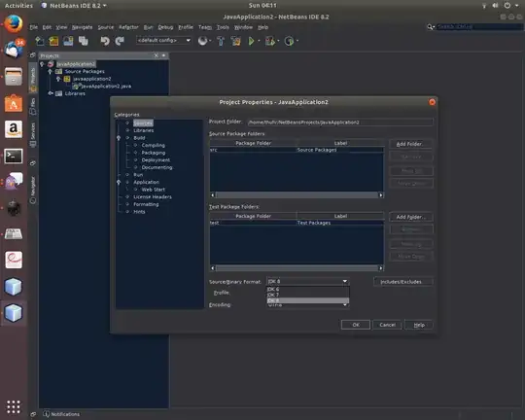
Task: Click the Open Project toolbar icon
Action: tap(68, 41)
